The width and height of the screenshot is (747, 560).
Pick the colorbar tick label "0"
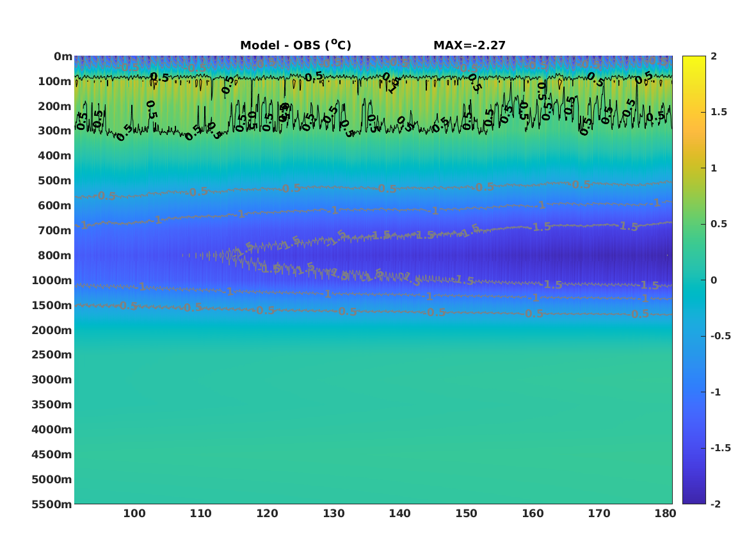(714, 280)
